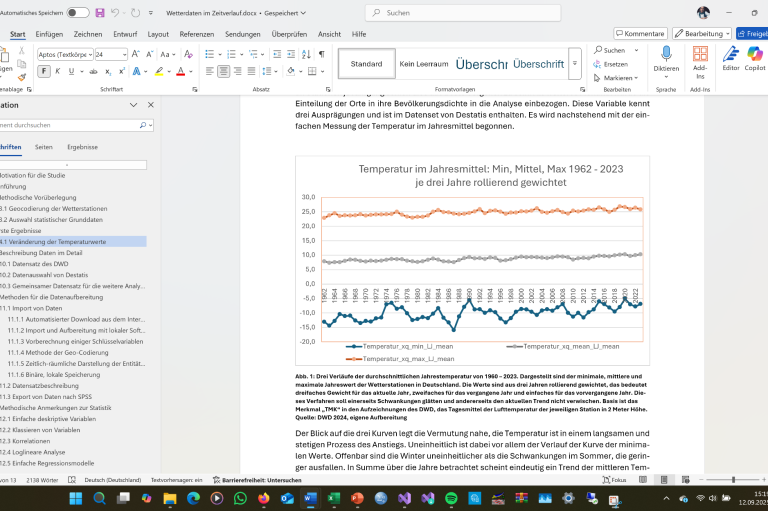Expand the navigation pane options chevron
The image size is (768, 511).
133,105
